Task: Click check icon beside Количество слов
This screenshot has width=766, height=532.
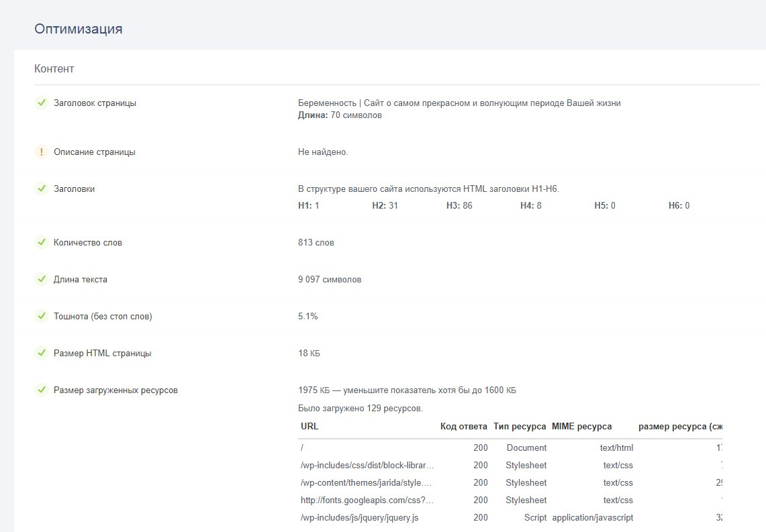Action: (x=42, y=242)
